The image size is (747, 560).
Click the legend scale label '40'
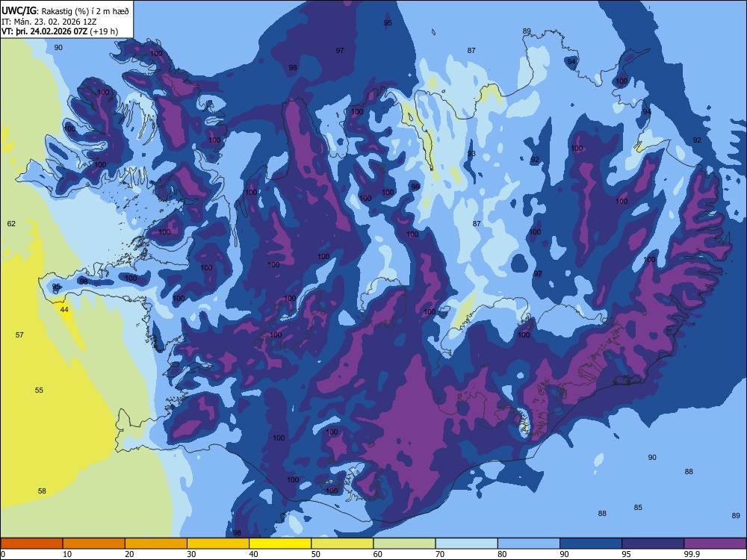(253, 554)
